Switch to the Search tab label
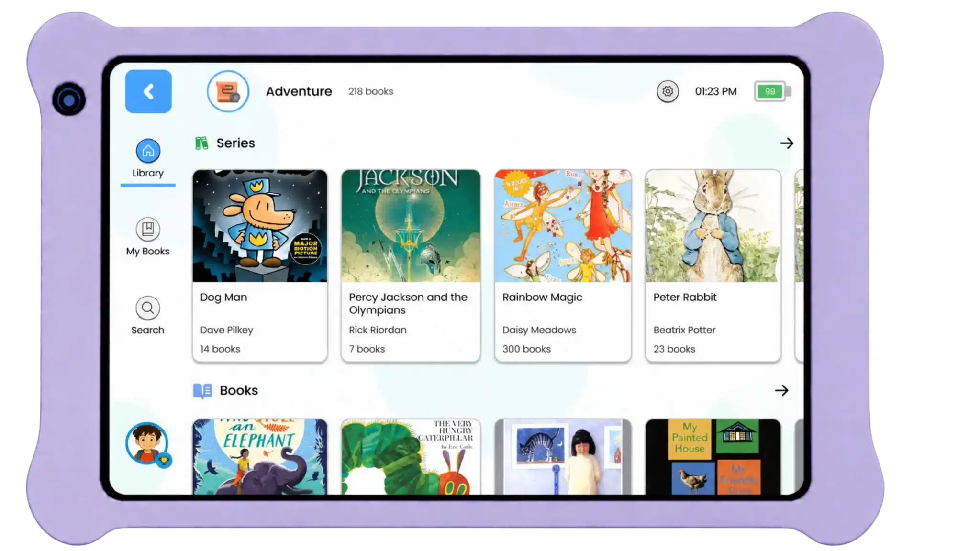Viewport: 980px width, 551px height. [148, 330]
